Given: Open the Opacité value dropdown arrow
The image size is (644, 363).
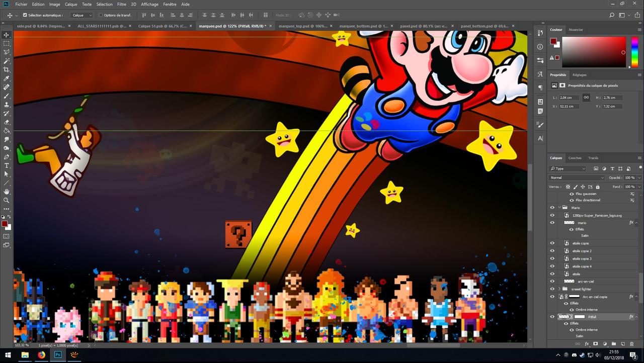Looking at the screenshot, I should pyautogui.click(x=639, y=177).
